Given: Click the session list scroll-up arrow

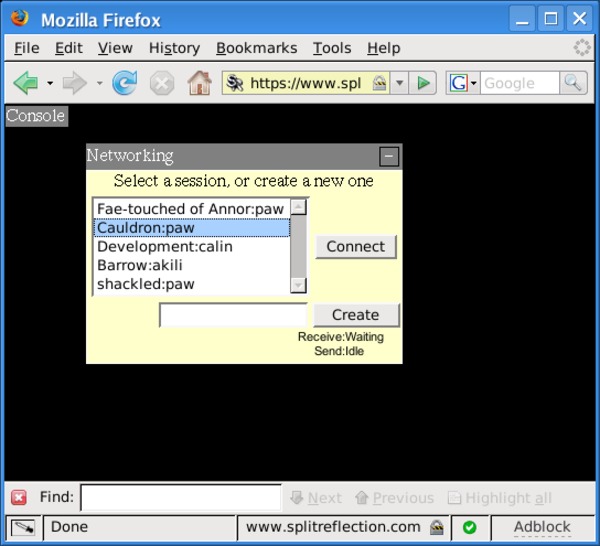Looking at the screenshot, I should pos(298,207).
